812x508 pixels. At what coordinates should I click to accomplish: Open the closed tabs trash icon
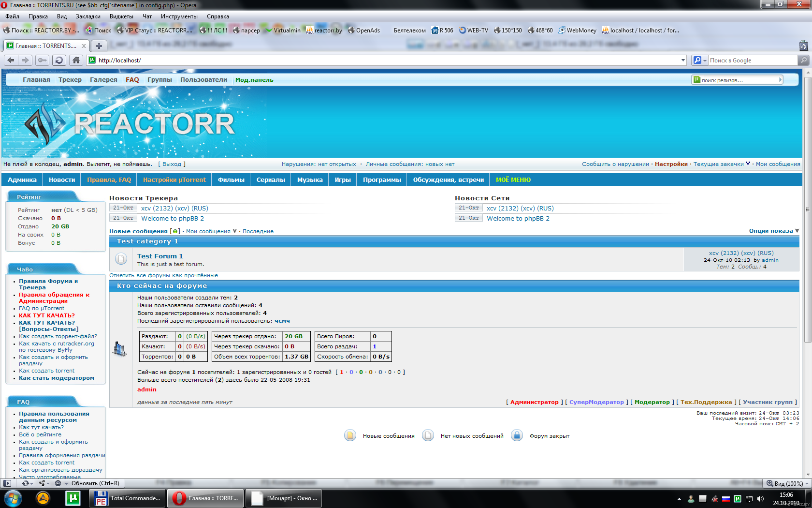tap(803, 46)
